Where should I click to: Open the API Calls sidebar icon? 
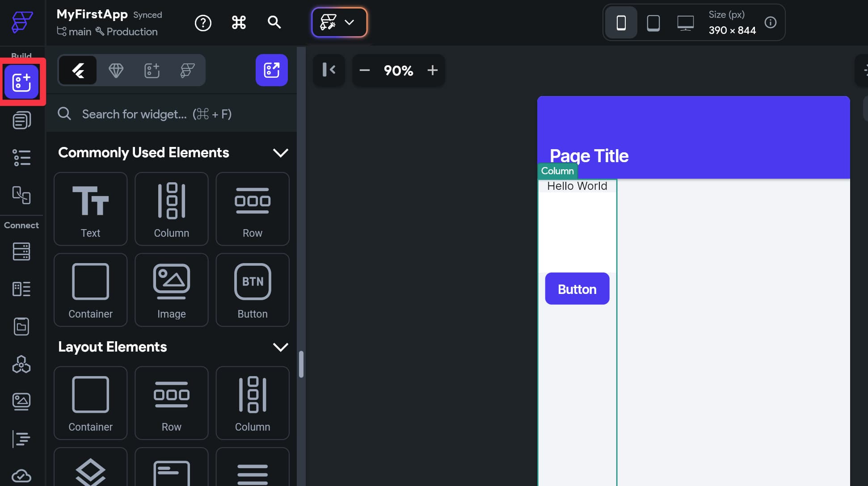(x=21, y=364)
